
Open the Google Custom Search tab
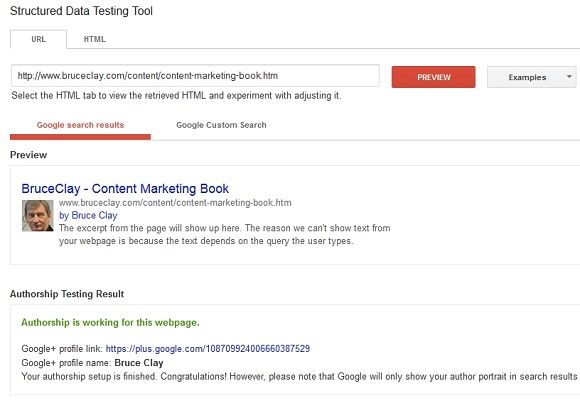click(221, 125)
